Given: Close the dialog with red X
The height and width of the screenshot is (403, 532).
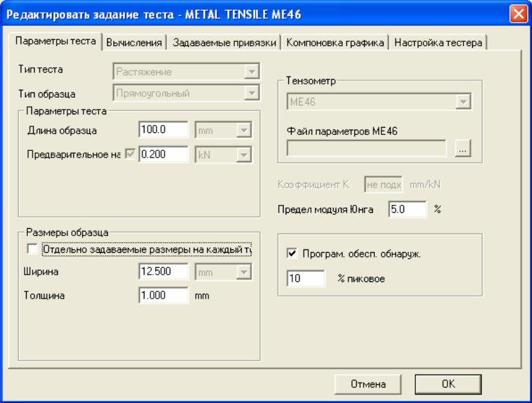Looking at the screenshot, I should coord(519,14).
